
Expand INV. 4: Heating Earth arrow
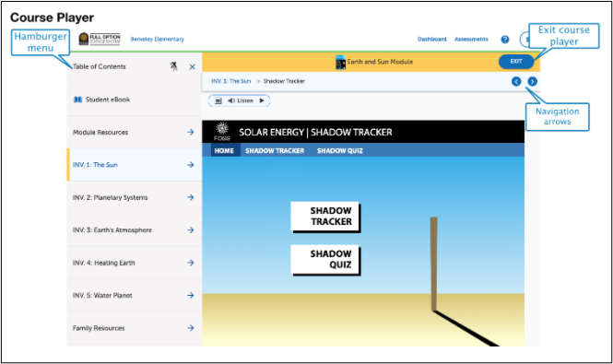point(191,263)
